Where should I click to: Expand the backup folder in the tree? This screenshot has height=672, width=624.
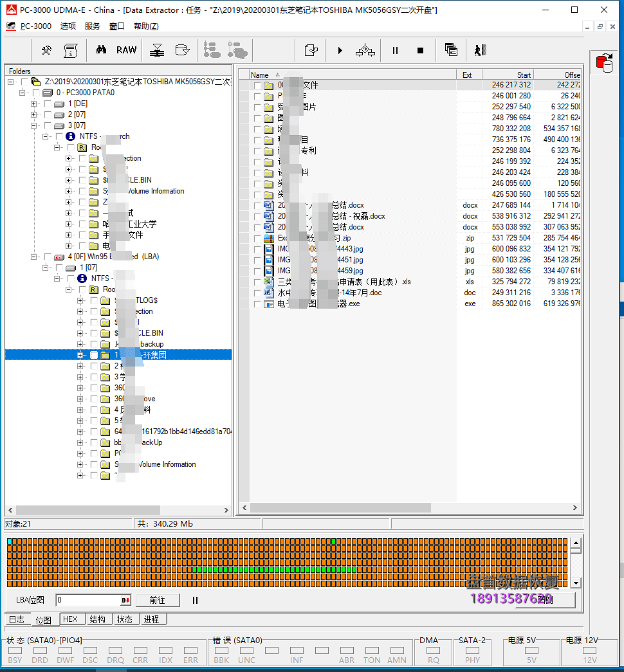(x=80, y=344)
